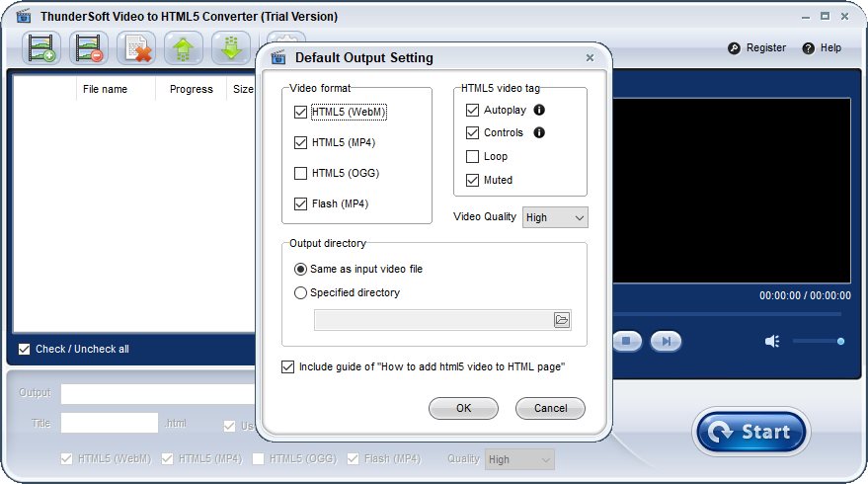Viewport: 868px width, 484px height.
Task: Click the Autoplay info icon
Action: [x=539, y=110]
